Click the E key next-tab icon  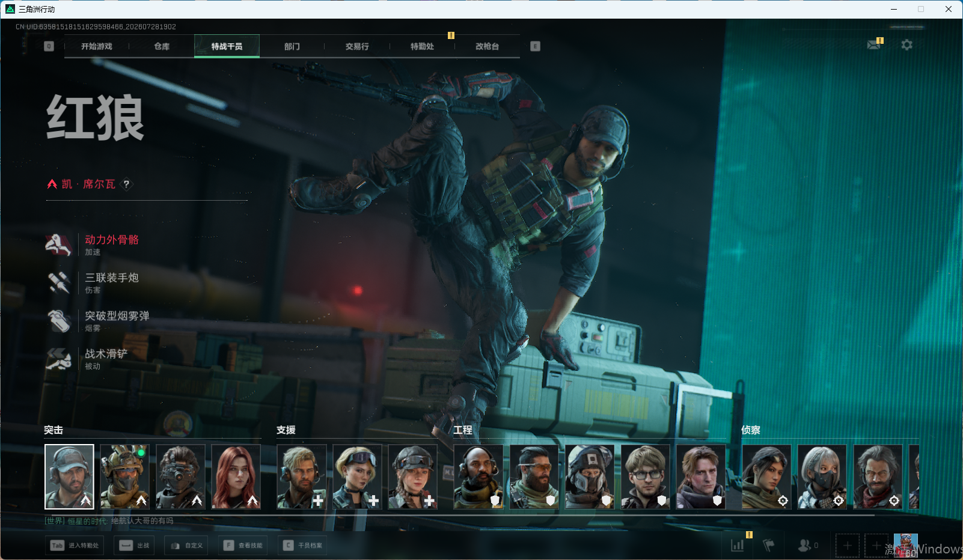535,46
